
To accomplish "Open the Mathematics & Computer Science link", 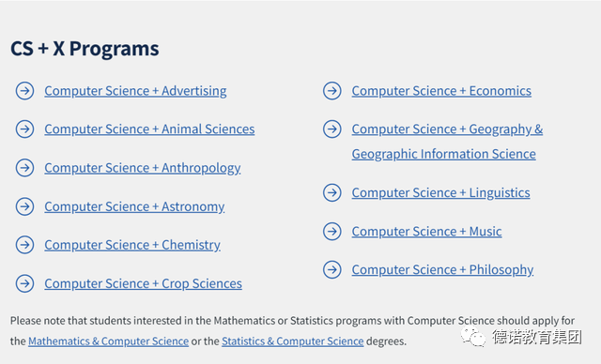I will point(109,341).
